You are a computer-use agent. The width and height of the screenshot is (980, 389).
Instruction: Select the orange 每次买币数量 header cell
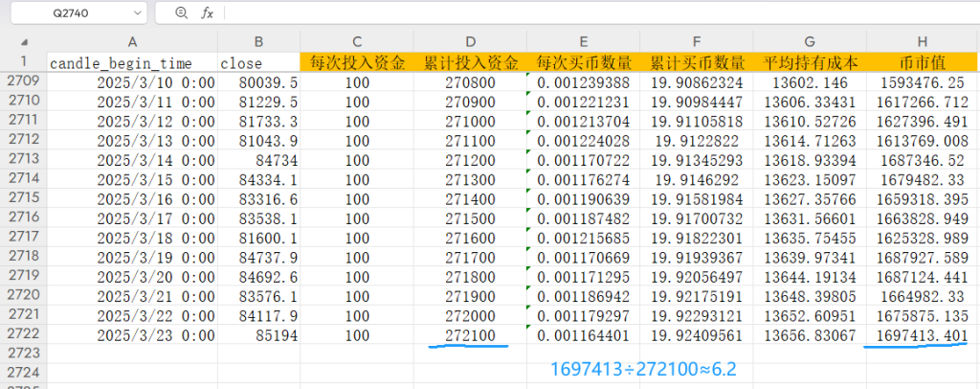584,62
